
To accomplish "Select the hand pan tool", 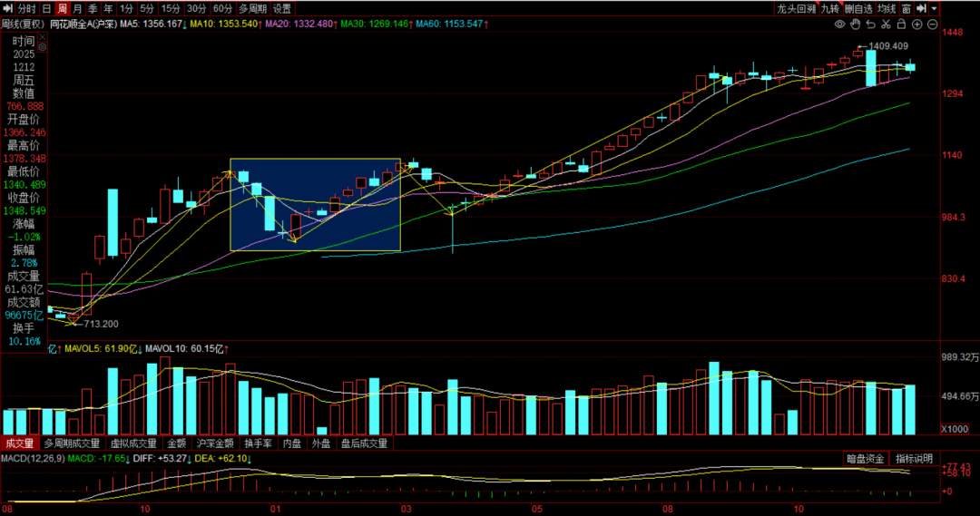I will click(x=855, y=24).
